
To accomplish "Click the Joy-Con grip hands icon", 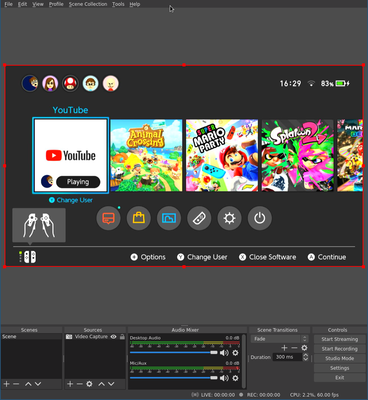I will pyautogui.click(x=39, y=225).
